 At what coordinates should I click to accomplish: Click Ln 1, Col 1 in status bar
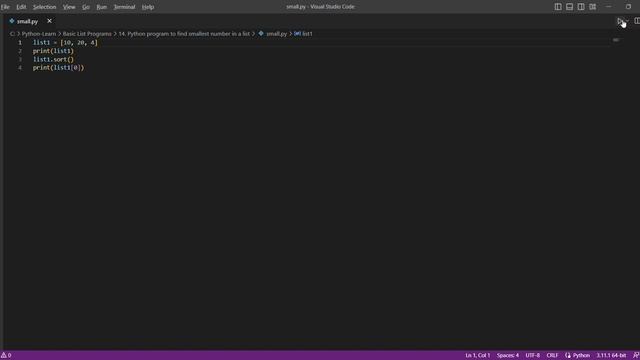[x=478, y=356]
